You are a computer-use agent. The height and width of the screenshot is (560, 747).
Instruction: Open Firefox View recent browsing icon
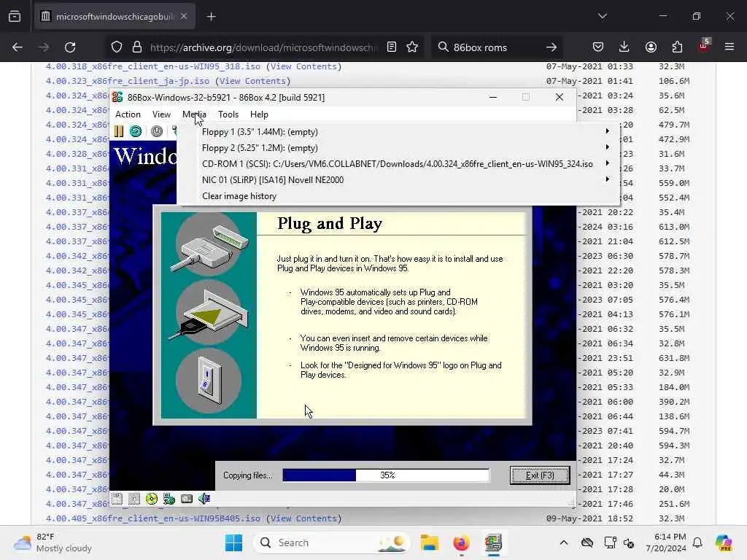click(15, 17)
